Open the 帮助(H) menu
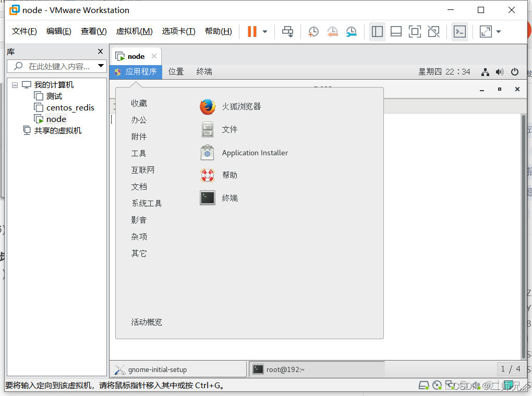 pyautogui.click(x=219, y=31)
